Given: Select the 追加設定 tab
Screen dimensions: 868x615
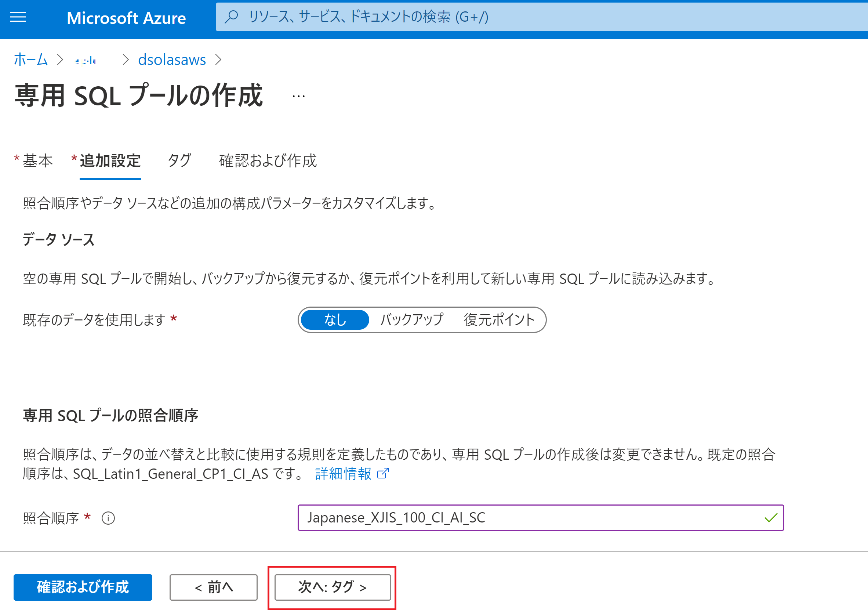Looking at the screenshot, I should (110, 160).
